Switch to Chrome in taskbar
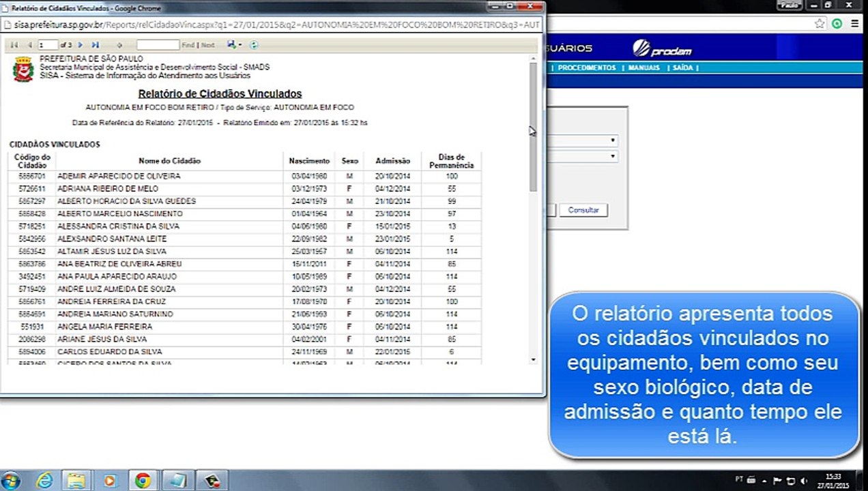 click(x=143, y=480)
